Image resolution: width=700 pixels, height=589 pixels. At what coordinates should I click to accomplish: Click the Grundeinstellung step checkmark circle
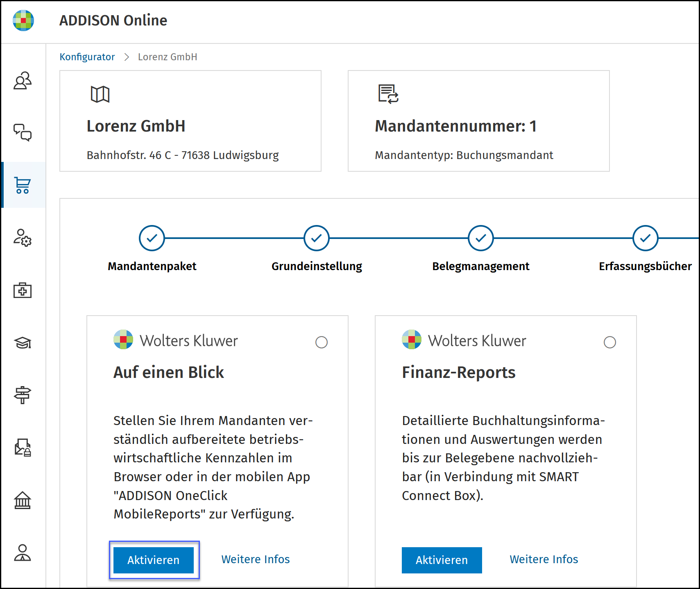tap(317, 238)
